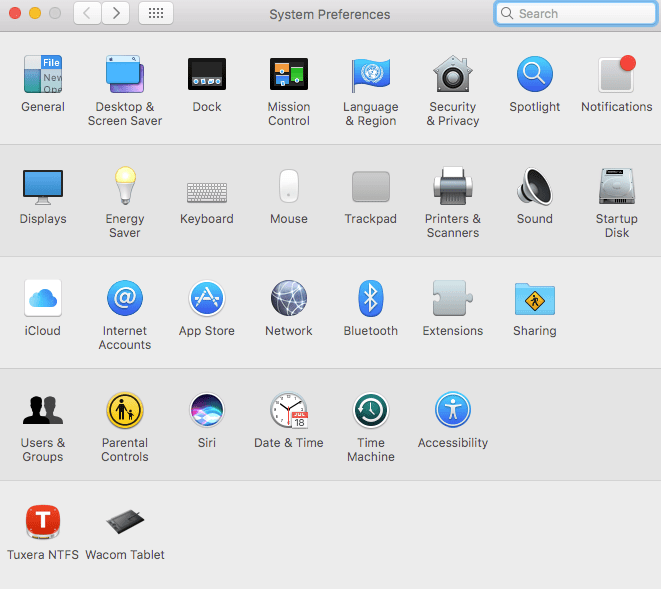Minimize the System Preferences window

pos(35,13)
